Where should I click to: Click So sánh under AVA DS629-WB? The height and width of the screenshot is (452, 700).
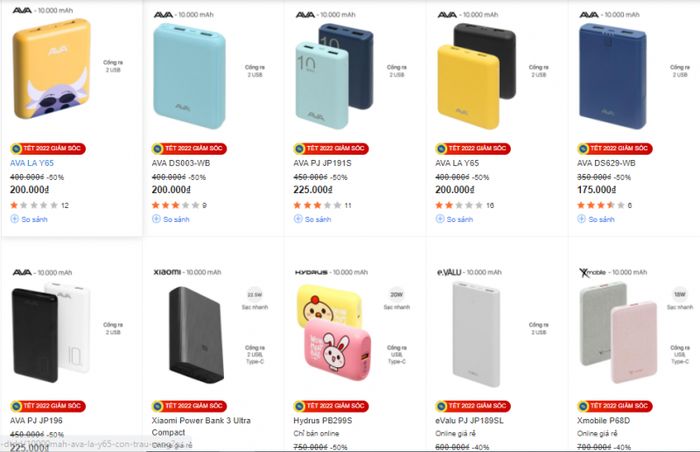596,219
